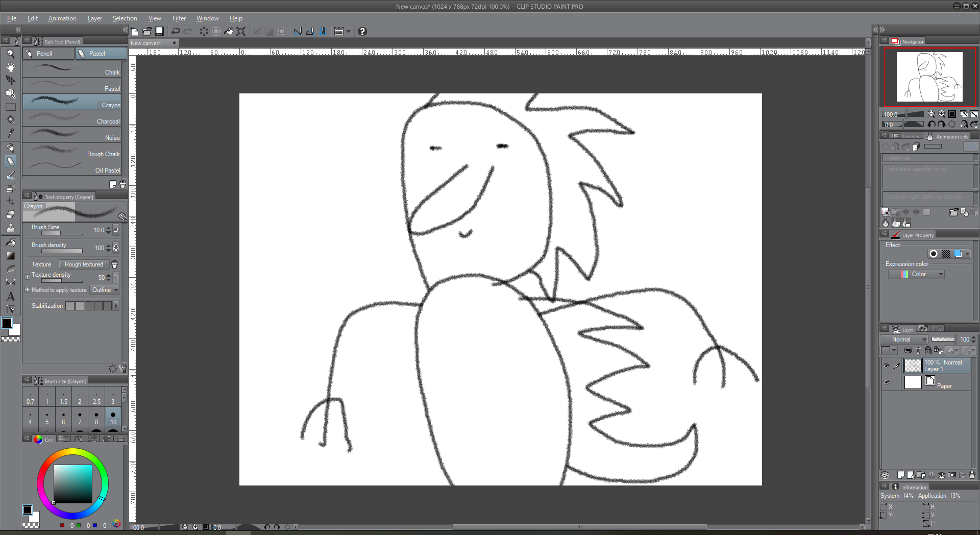Click the Navigator zoom out icon

point(932,114)
